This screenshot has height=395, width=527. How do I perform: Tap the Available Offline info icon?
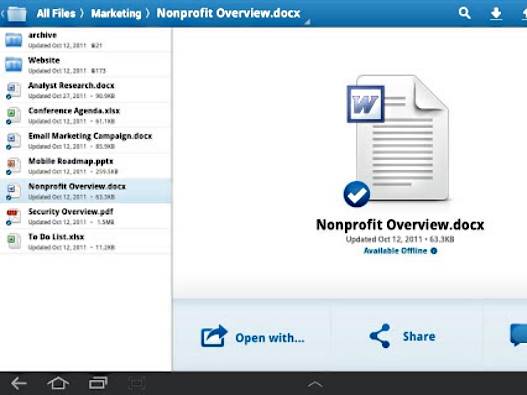click(434, 251)
